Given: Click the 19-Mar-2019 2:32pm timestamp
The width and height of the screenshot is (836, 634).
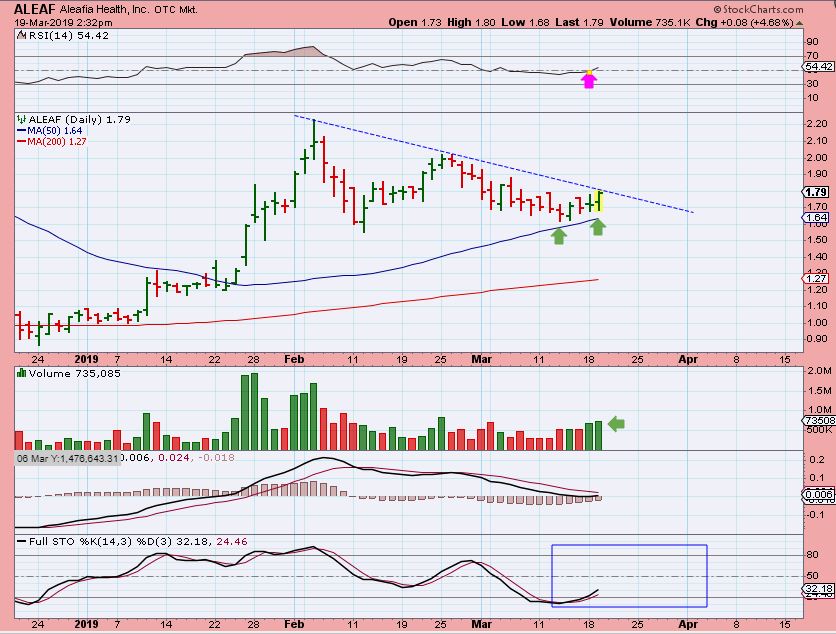Looking at the screenshot, I should pos(63,22).
